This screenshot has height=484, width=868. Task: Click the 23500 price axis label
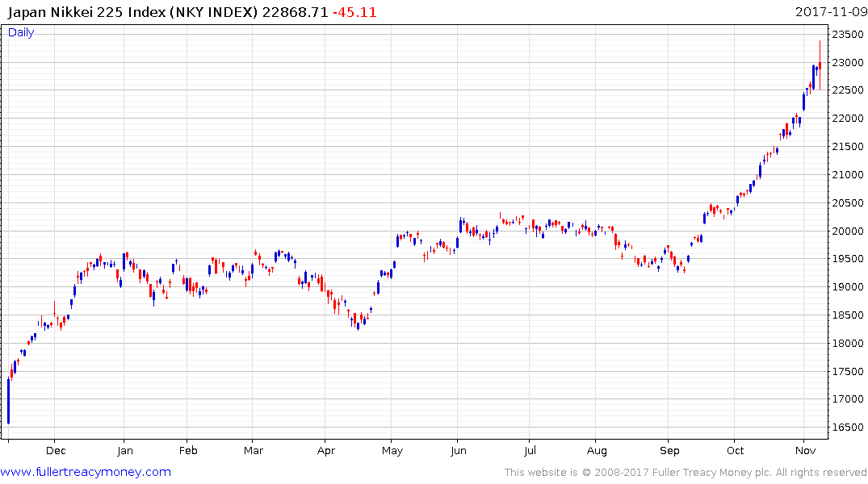848,35
